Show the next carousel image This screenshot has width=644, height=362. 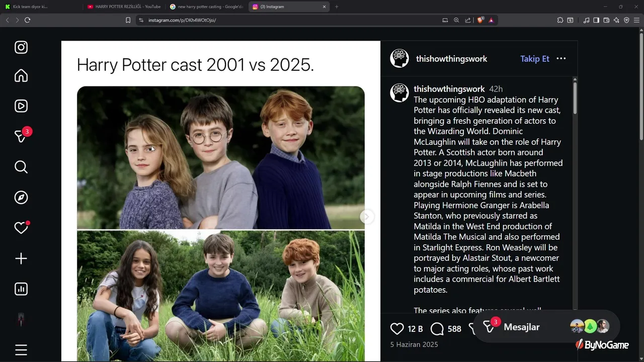pyautogui.click(x=367, y=217)
